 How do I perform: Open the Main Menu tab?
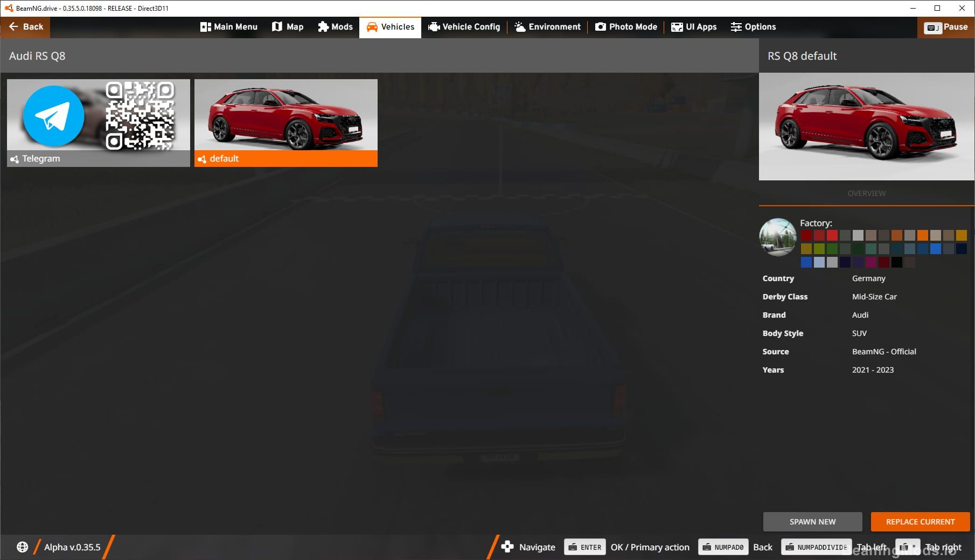tap(229, 27)
